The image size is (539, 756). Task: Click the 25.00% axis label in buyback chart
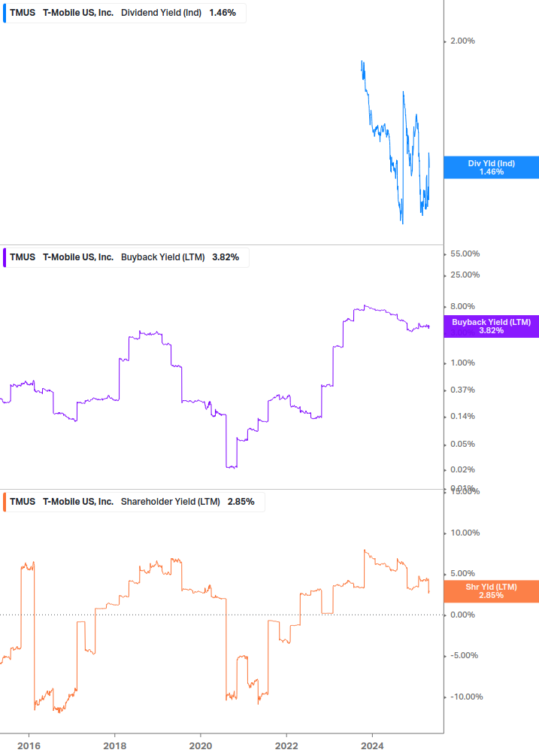[465, 275]
